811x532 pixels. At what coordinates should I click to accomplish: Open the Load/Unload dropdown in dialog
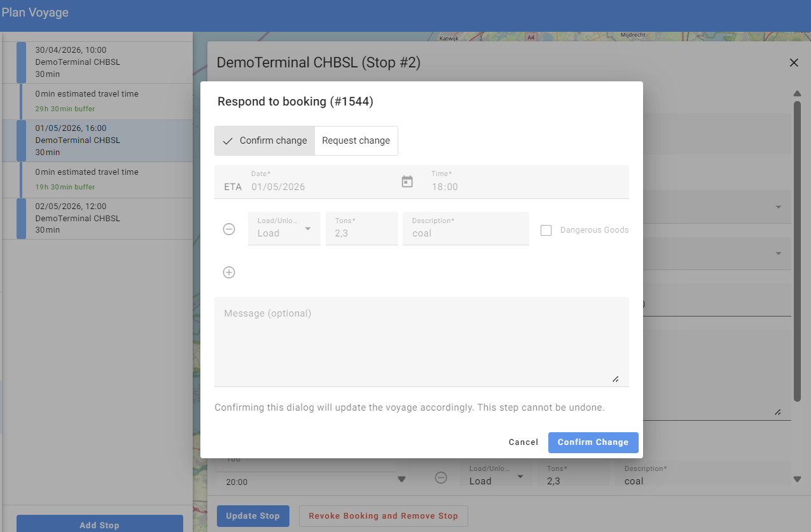click(x=284, y=229)
